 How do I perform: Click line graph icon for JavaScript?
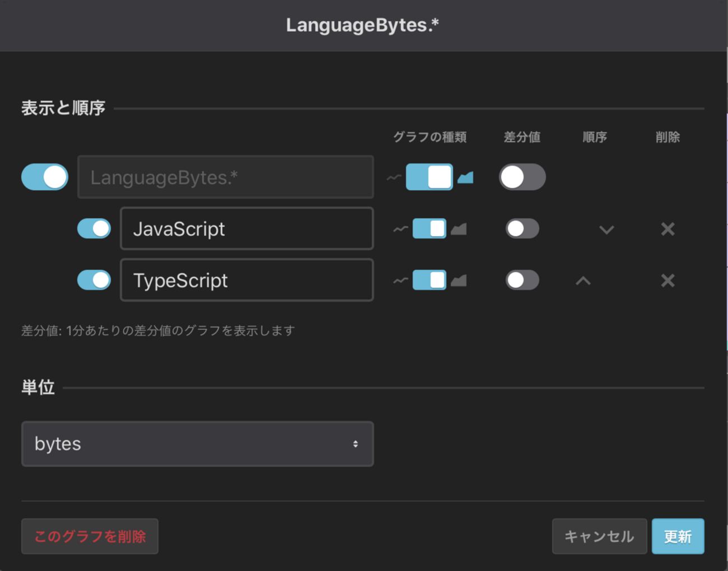pos(400,229)
